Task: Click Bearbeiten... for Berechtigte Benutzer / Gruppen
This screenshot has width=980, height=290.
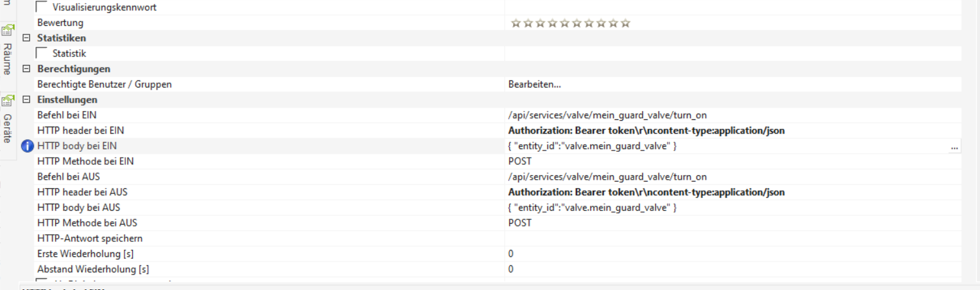Action: click(x=534, y=84)
